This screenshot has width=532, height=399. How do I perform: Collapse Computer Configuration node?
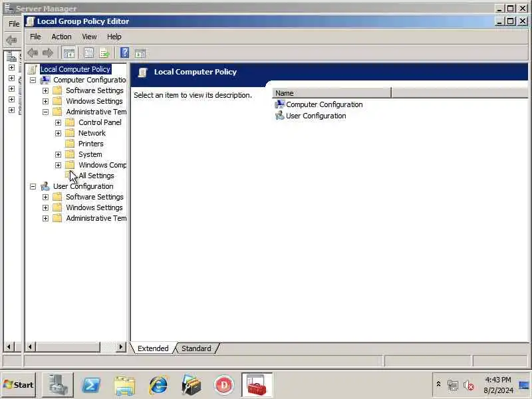coord(33,80)
